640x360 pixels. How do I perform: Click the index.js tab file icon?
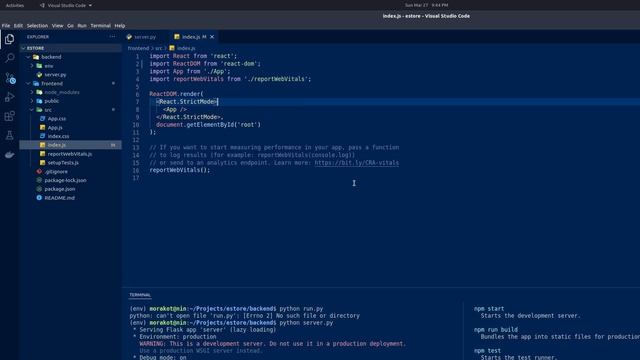click(x=177, y=37)
